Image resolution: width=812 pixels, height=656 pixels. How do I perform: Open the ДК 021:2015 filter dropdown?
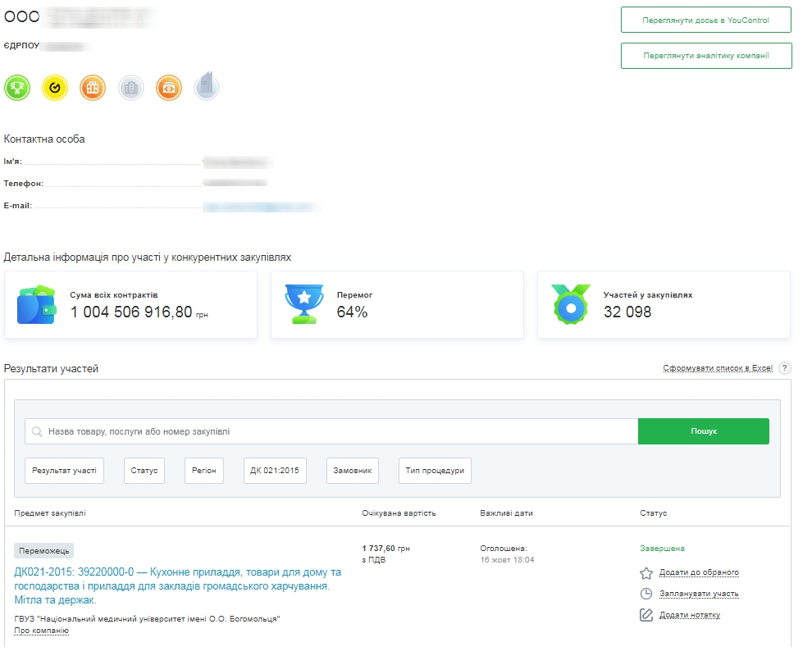(x=276, y=471)
